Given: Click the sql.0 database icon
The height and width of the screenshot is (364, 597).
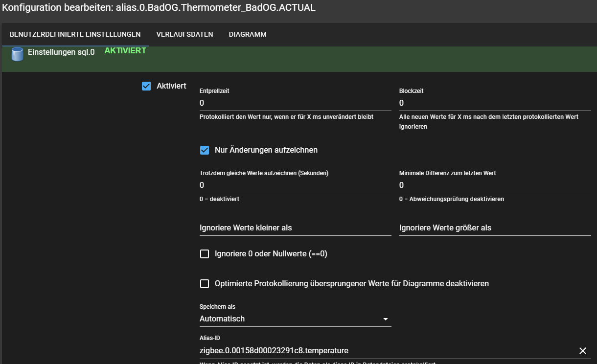Looking at the screenshot, I should point(17,54).
